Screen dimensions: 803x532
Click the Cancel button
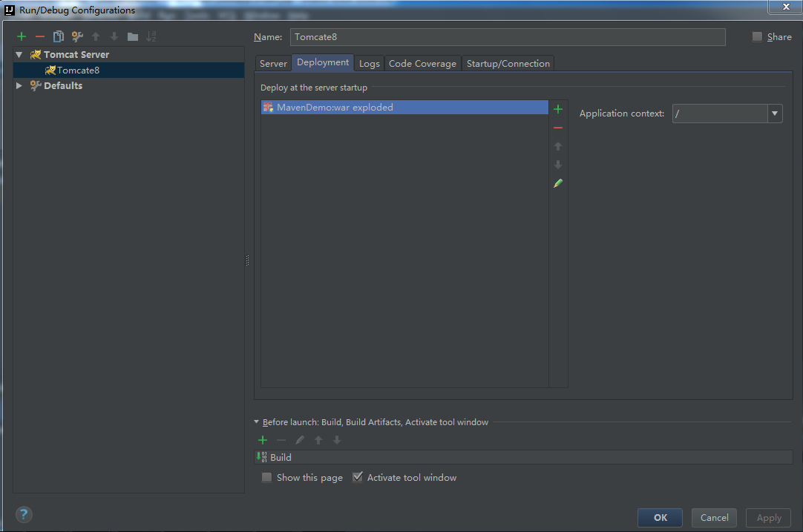click(715, 518)
